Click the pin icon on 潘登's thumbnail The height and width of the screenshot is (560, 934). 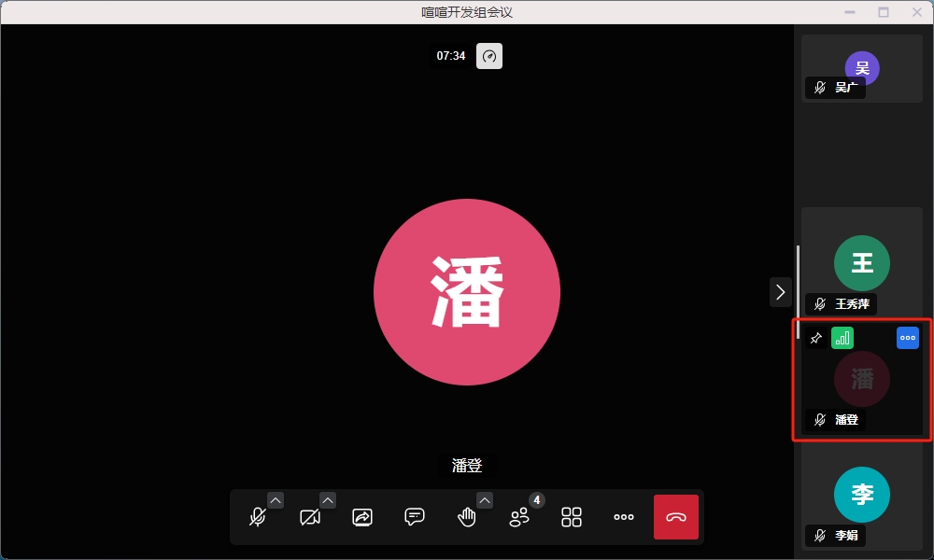(815, 338)
